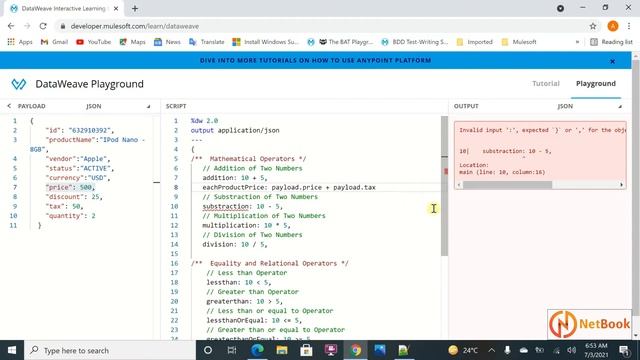Screen dimensions: 640x360
Task: Switch to Chrome on taskbar
Action: click(x=355, y=350)
